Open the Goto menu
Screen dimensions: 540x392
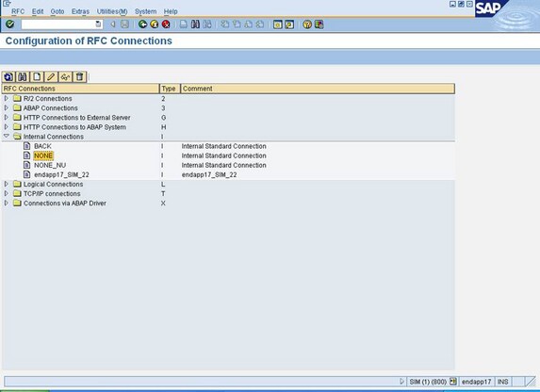(57, 11)
